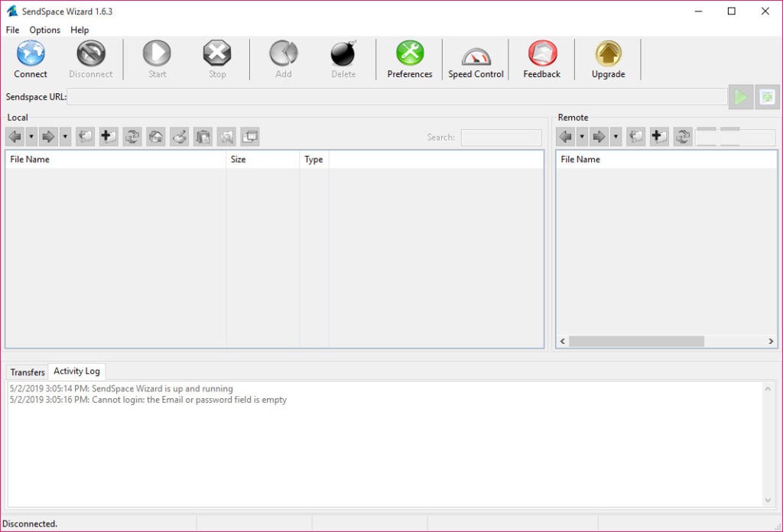Viewport: 783px width, 532px height.
Task: Go up one folder in Local panel
Action: point(86,137)
